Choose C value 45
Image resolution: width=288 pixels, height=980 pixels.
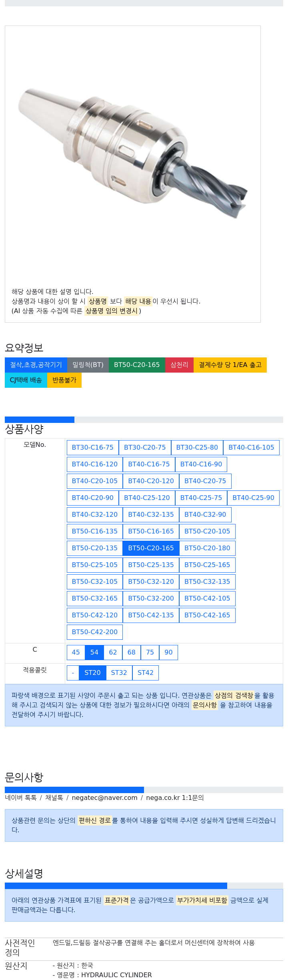76,653
